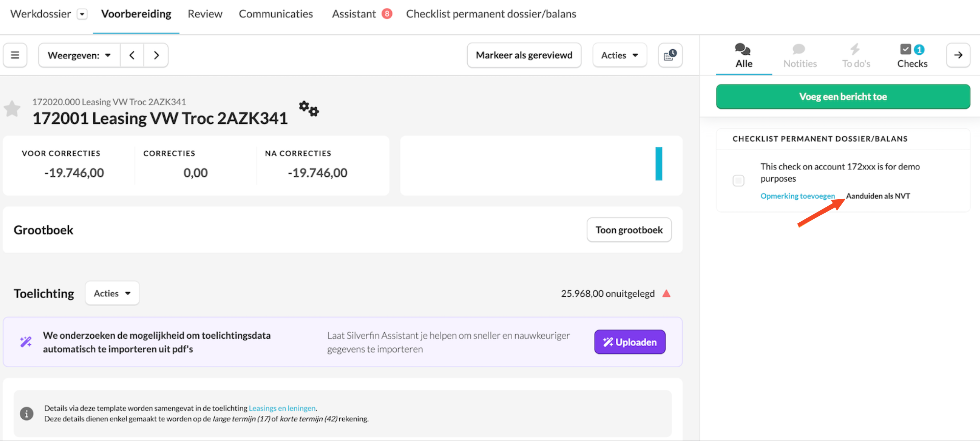Click Toon grootboek button
The width and height of the screenshot is (980, 441).
pos(629,230)
